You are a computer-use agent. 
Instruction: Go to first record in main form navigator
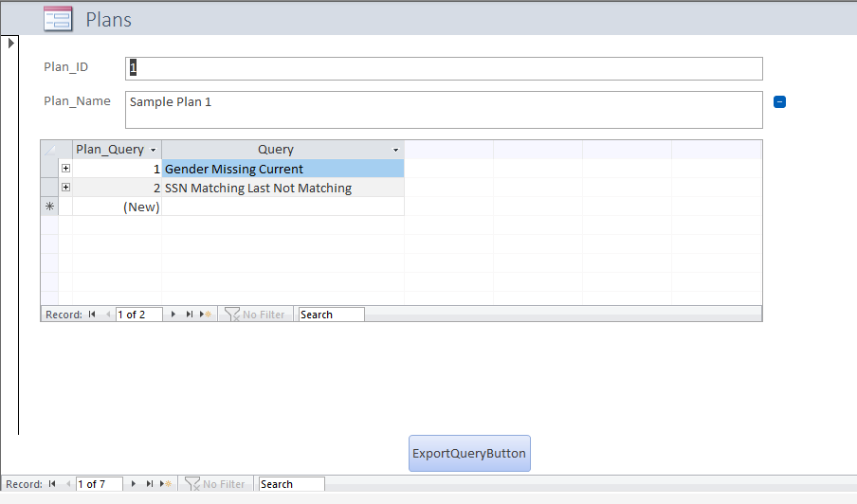pyautogui.click(x=52, y=484)
